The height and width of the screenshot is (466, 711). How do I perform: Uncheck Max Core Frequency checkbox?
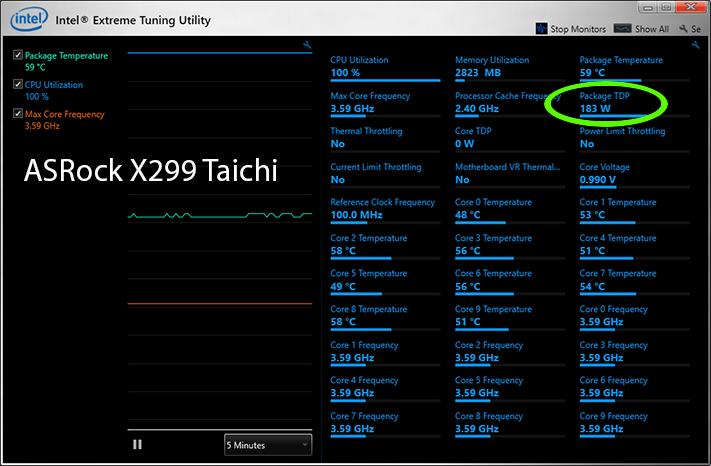(x=18, y=113)
